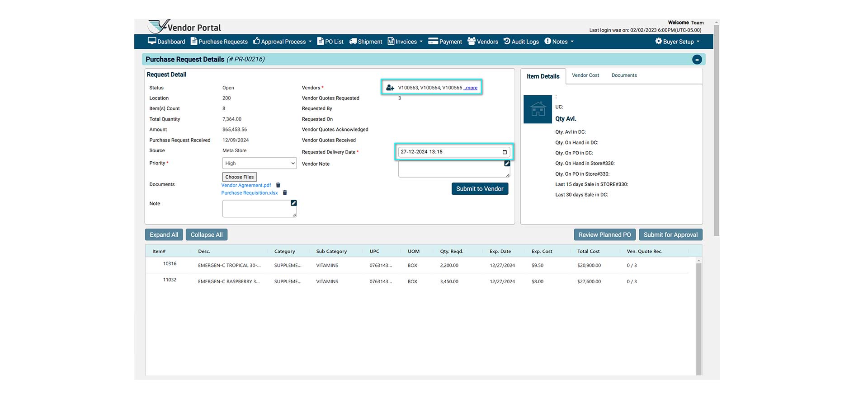Switch to the Vendor Cost tab
Viewport: 868px width, 393px height.
tap(585, 75)
